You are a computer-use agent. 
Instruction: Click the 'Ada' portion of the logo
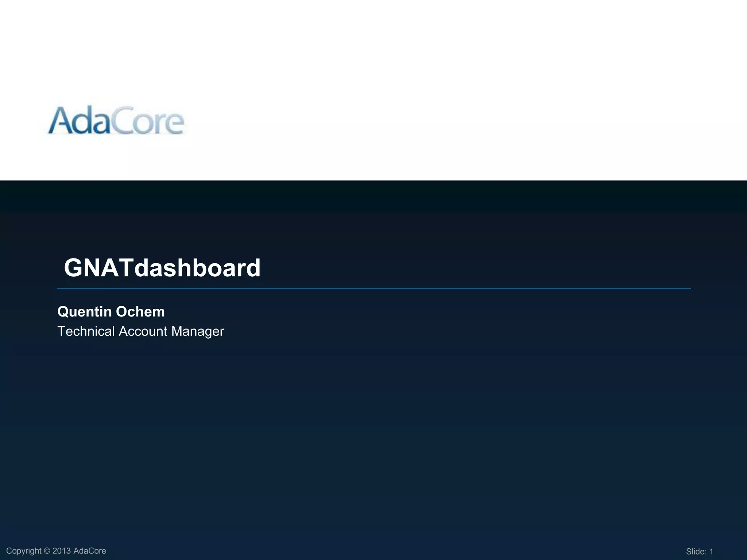[x=79, y=120]
